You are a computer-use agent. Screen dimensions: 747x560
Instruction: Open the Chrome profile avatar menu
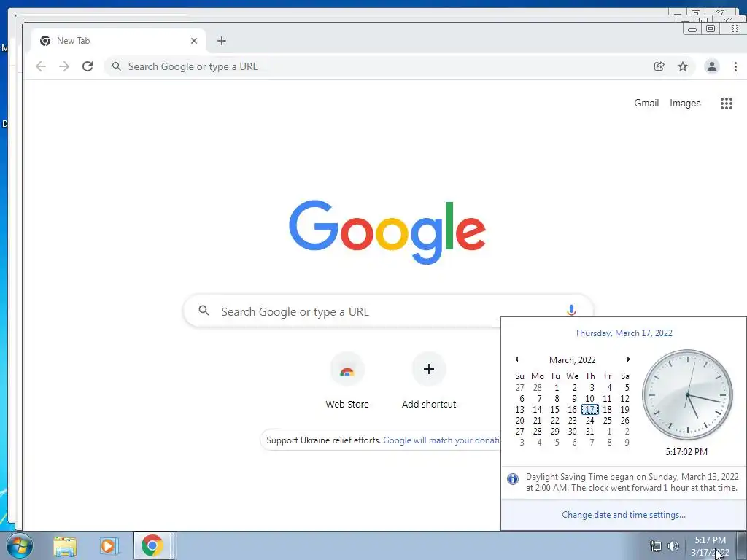pos(712,66)
